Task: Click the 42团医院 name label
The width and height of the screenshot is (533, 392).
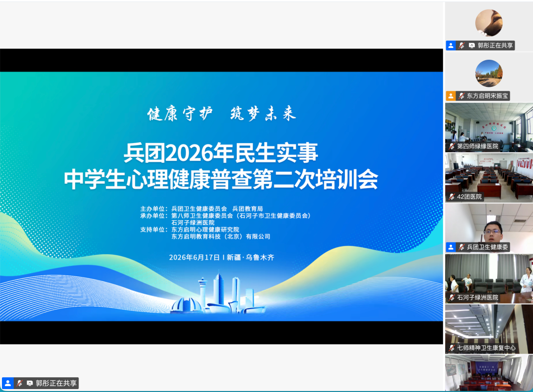Action: pos(469,196)
